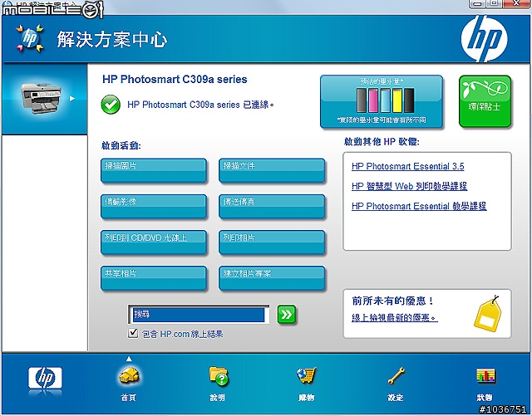
Task: Click the 掃描圖片 button
Action: pos(153,170)
